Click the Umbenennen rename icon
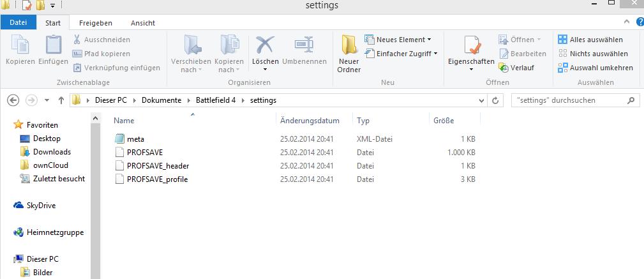Screen dimensions: 644x279 coord(303,46)
